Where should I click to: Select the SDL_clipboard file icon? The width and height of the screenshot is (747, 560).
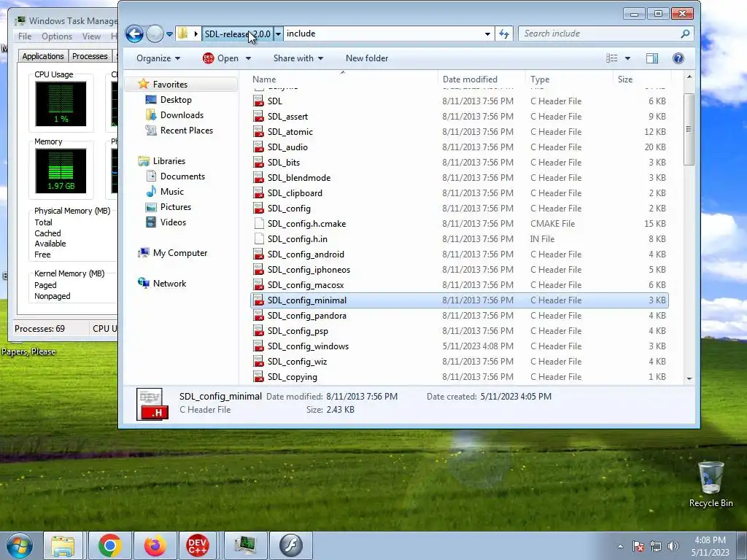tap(259, 192)
